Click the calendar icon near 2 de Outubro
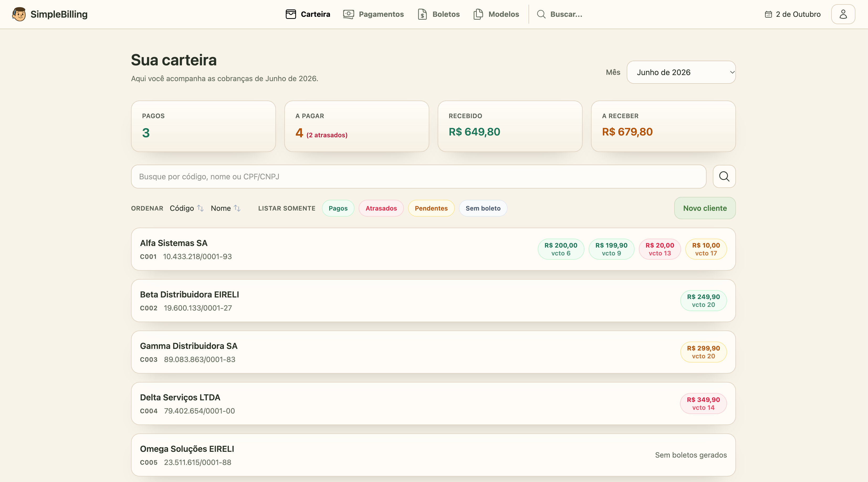 pos(768,14)
